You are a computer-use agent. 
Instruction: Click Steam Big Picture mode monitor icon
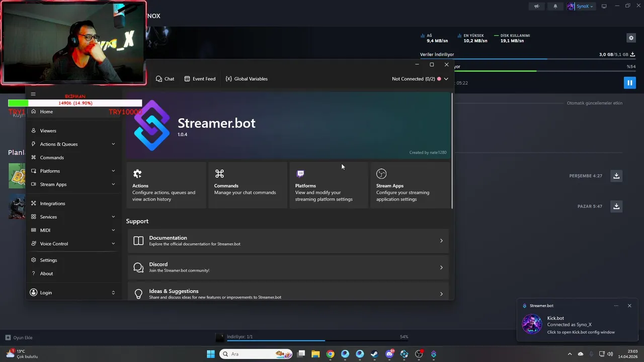(604, 7)
